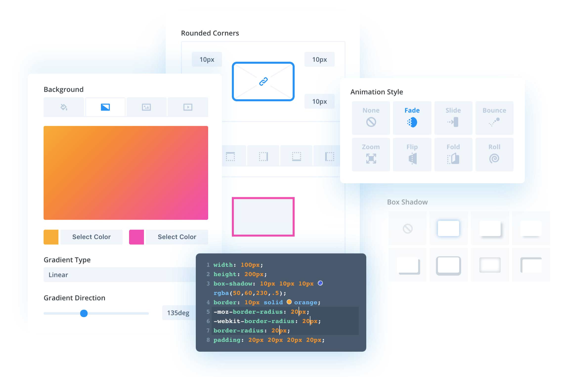The height and width of the screenshot is (377, 588).
Task: Expand the Bounce animation selection
Action: point(494,118)
